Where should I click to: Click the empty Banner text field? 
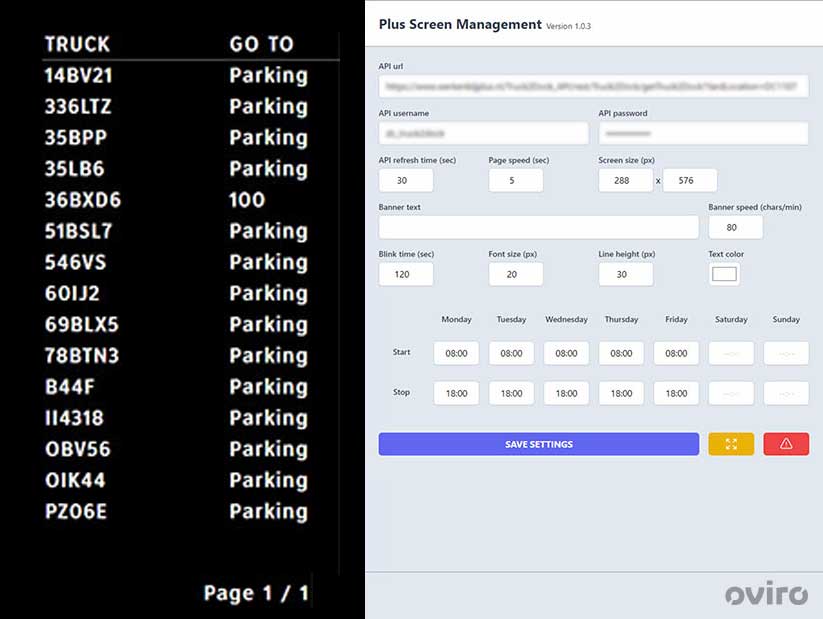click(x=538, y=227)
